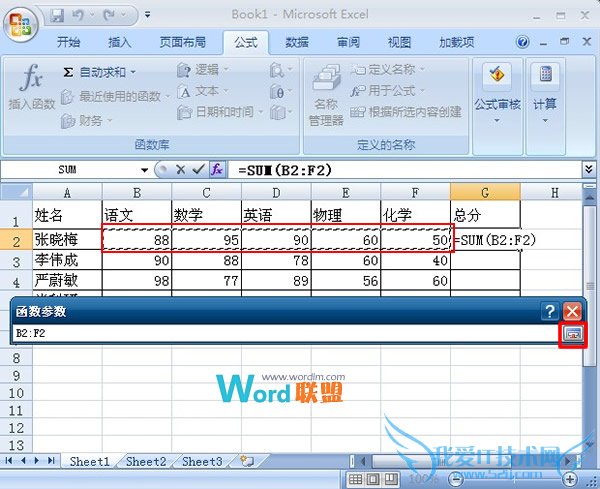Open the 日期和时间 functions dropdown
The height and width of the screenshot is (489, 600).
pos(220,112)
